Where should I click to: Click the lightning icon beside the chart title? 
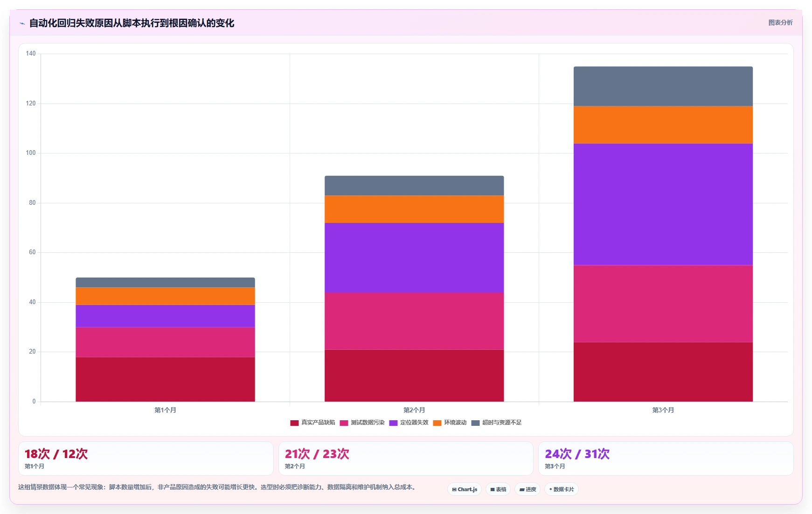point(22,23)
